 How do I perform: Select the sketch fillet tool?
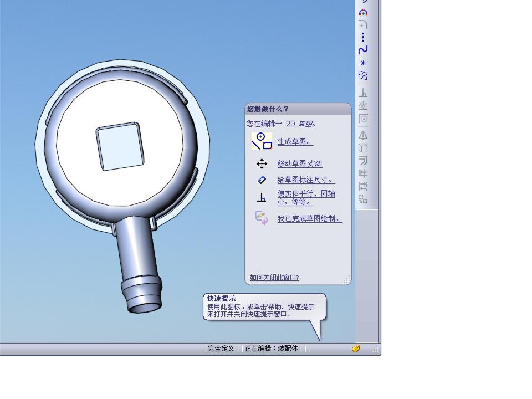click(363, 24)
